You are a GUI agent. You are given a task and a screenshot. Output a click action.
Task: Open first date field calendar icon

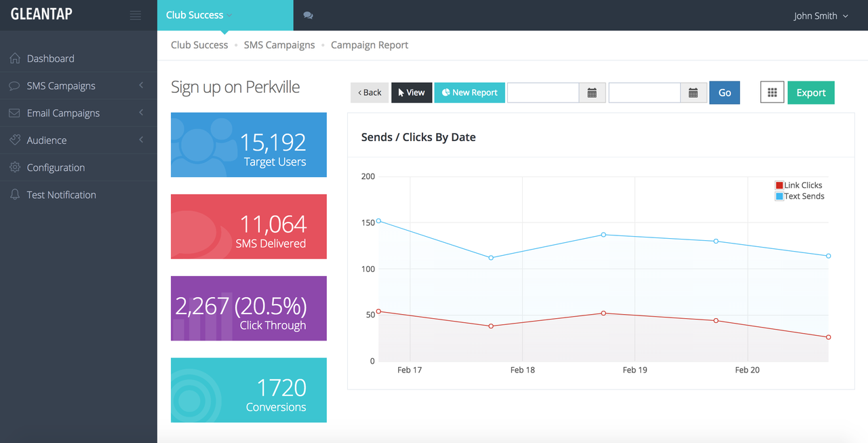[x=592, y=93]
